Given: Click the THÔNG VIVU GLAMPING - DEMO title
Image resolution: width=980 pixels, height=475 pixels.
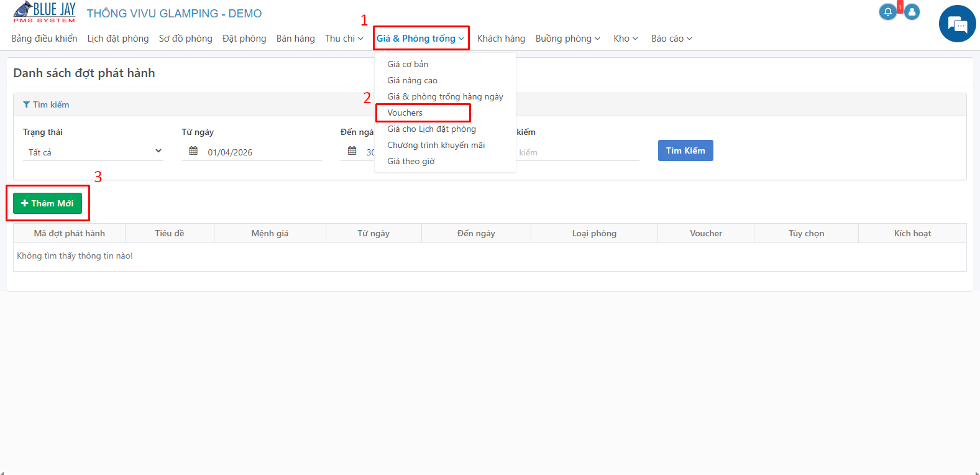Looking at the screenshot, I should pos(174,14).
